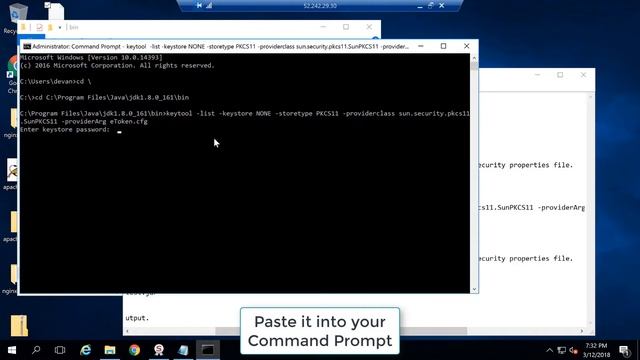The image size is (640, 360).
Task: Open Task View on the taskbar
Action: pos(60,350)
